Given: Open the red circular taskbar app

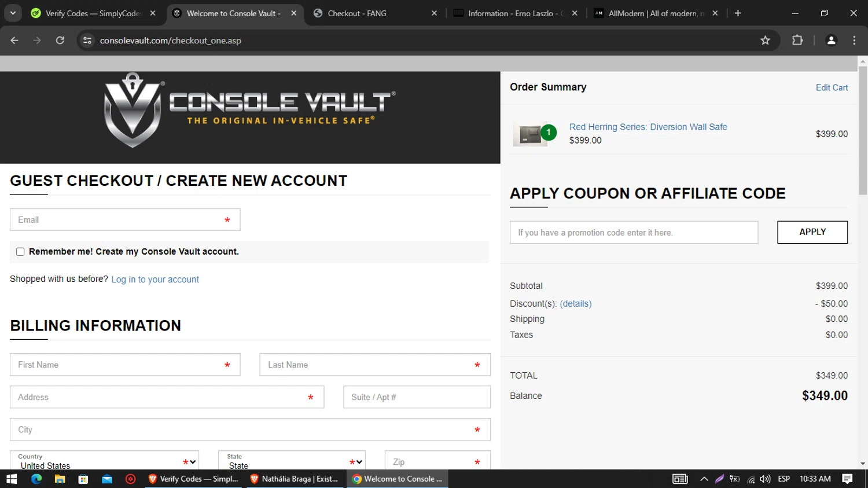Looking at the screenshot, I should pos(131,479).
